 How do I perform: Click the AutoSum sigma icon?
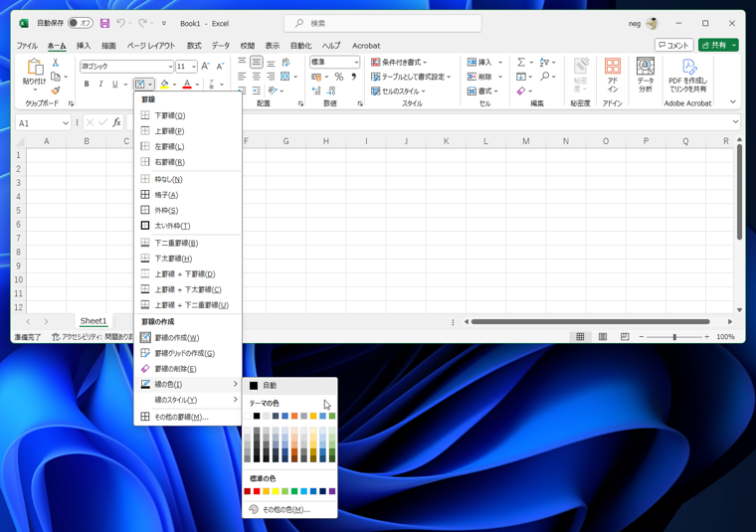(521, 63)
